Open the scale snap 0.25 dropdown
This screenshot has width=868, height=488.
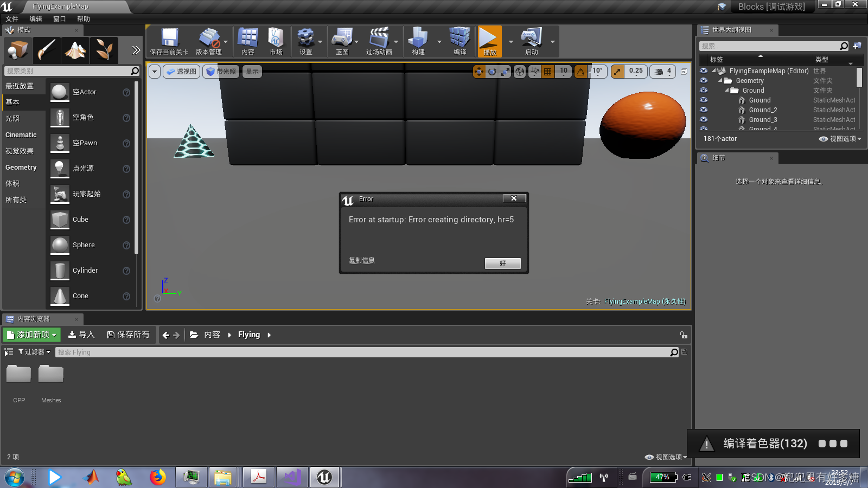(636, 72)
